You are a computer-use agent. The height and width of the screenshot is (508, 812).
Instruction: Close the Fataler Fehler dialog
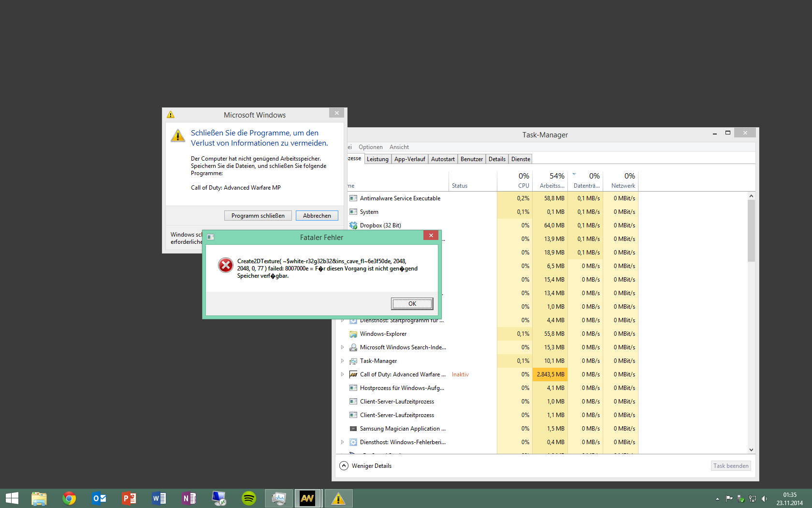coord(431,235)
